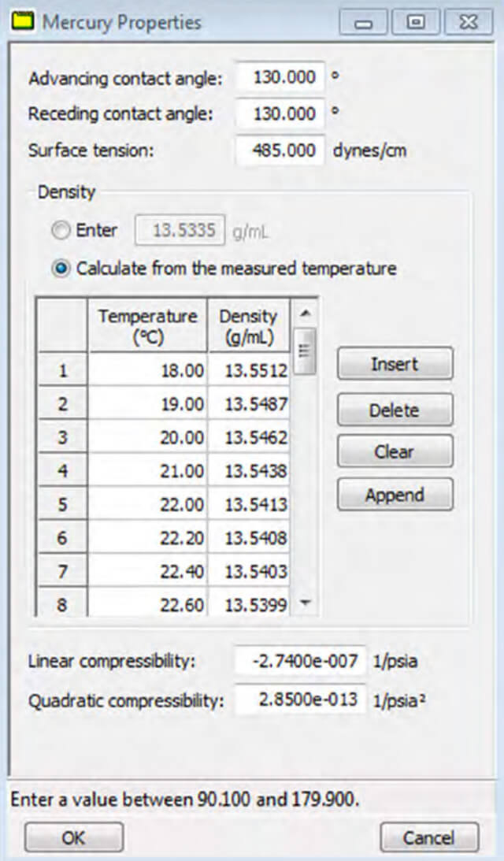Edit the Advancing contact angle field
The image size is (504, 861).
click(x=280, y=78)
